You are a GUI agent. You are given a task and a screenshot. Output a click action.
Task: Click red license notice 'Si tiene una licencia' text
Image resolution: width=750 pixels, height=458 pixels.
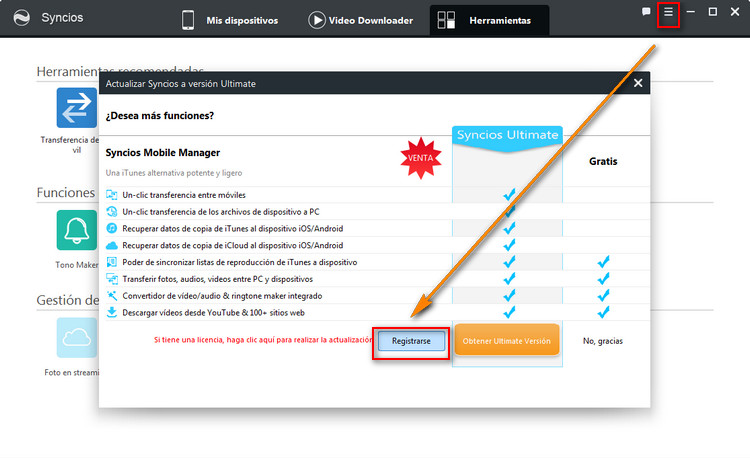[263, 340]
